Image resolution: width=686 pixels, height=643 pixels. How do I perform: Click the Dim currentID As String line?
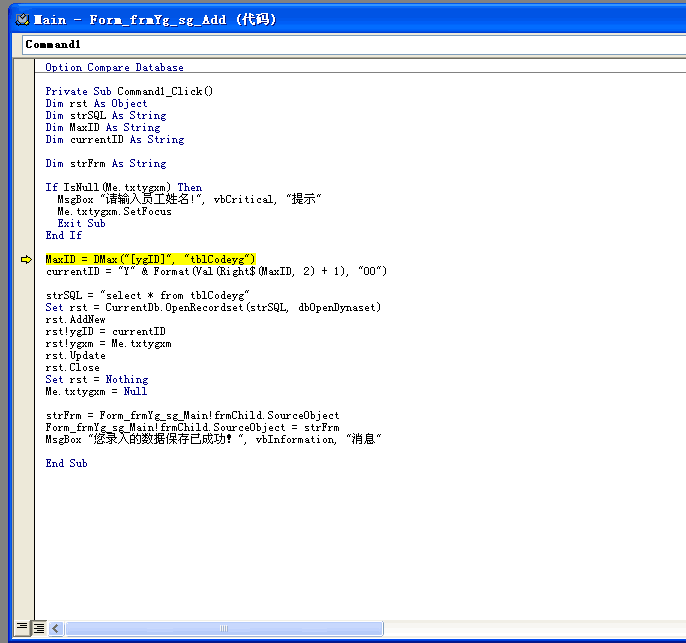pos(115,140)
